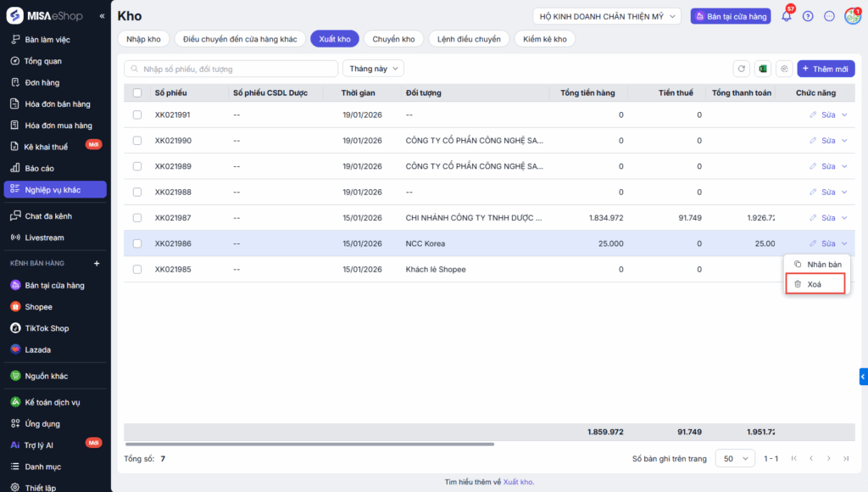Export list with the Excel icon
This screenshot has height=492, width=868.
[x=763, y=69]
